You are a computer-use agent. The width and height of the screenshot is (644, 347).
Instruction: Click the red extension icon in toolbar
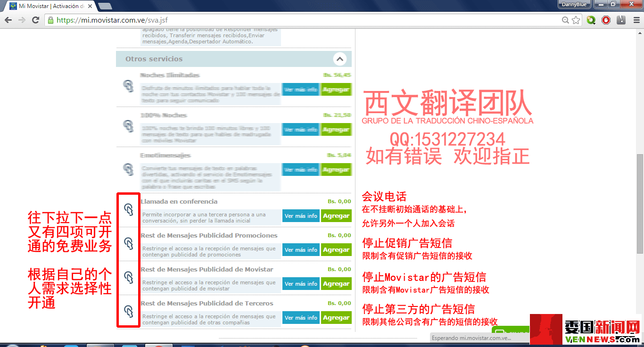(x=606, y=20)
